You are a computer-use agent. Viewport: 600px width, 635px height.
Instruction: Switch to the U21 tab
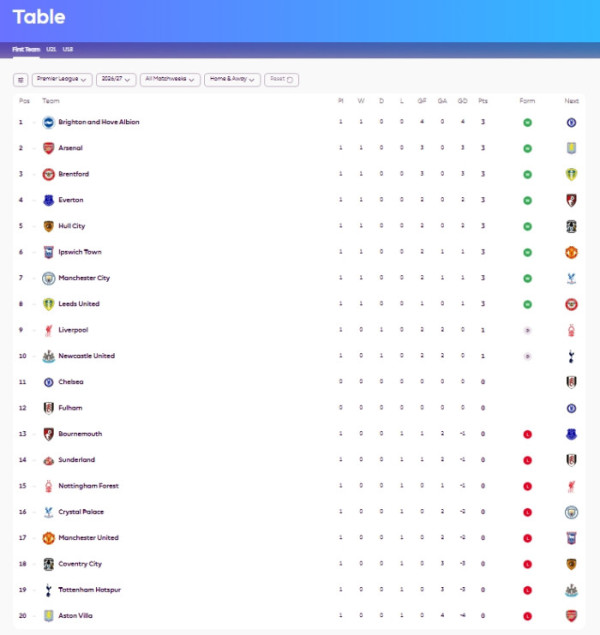click(51, 49)
